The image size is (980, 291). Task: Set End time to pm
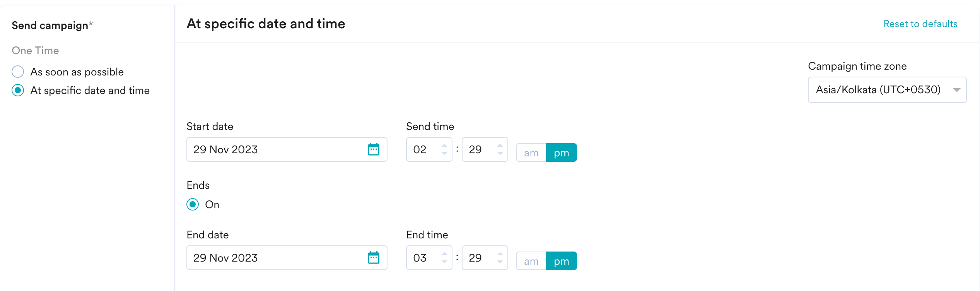point(561,261)
